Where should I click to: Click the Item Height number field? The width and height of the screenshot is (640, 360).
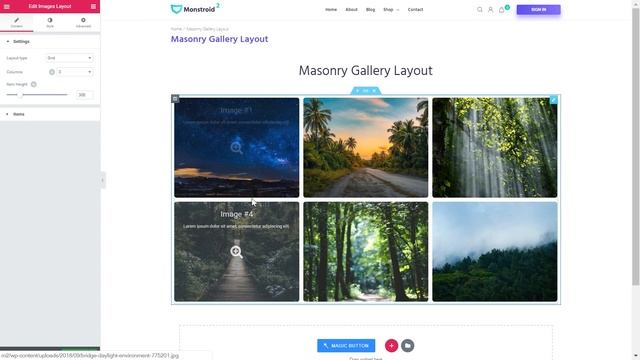point(84,95)
